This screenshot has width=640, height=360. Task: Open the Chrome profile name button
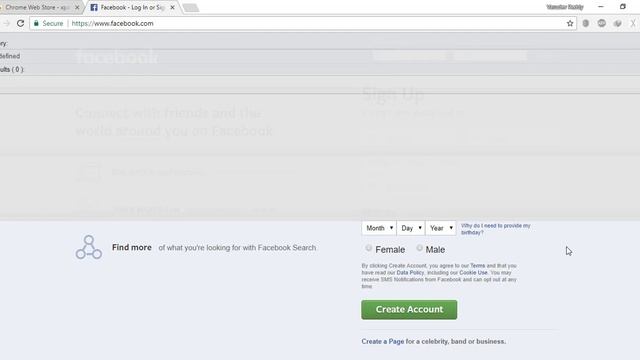click(x=565, y=7)
